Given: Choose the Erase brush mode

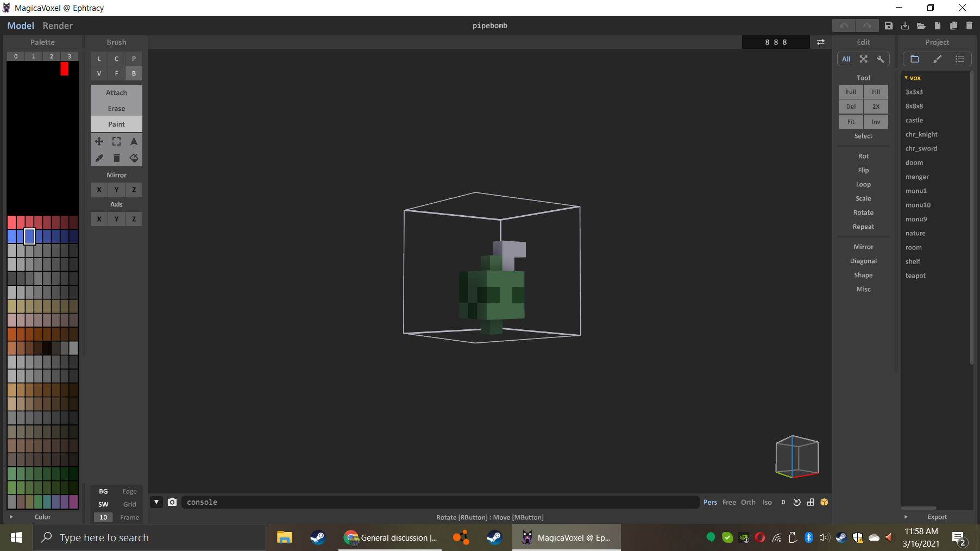Looking at the screenshot, I should click(x=116, y=109).
